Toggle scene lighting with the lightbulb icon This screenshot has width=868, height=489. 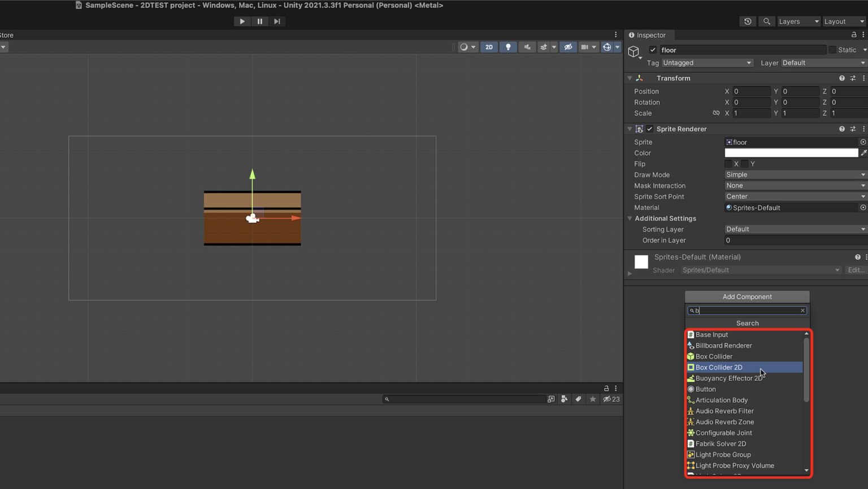[x=507, y=47]
